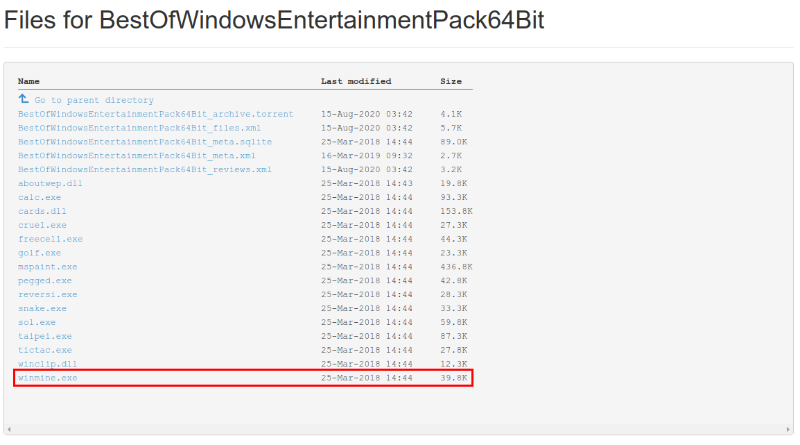Download cards.dll file

(x=42, y=212)
